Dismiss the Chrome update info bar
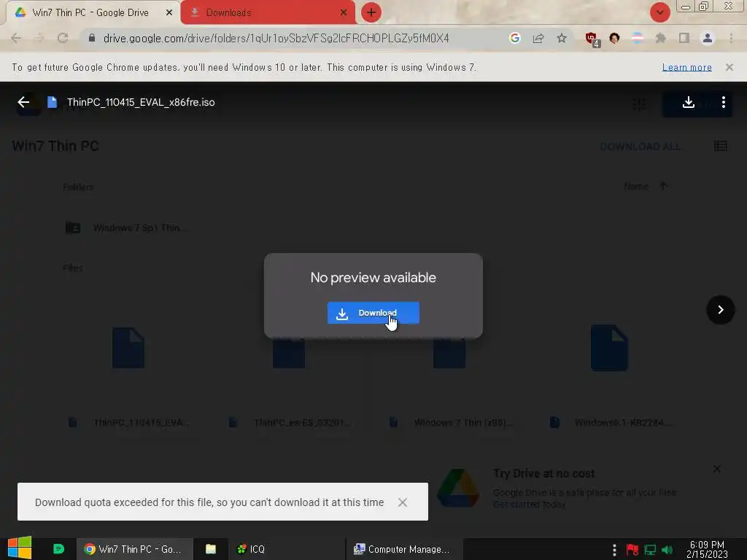Screen dimensions: 747x560 point(729,67)
